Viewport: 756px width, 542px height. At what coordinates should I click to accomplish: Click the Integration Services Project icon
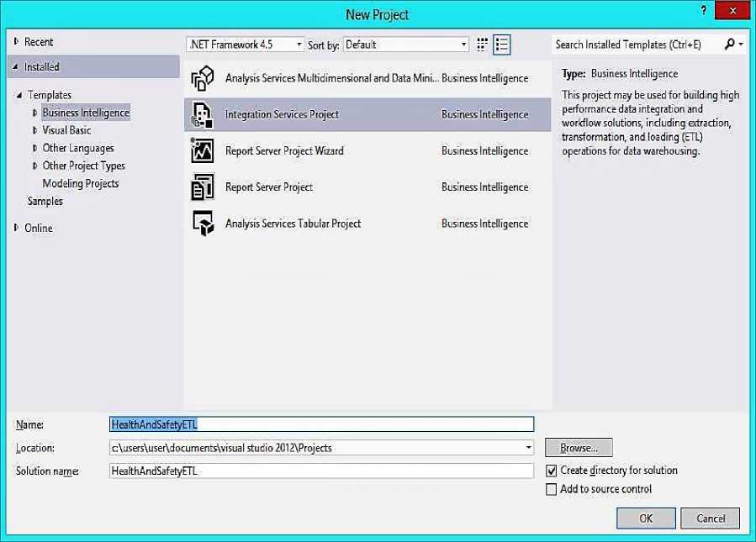point(203,114)
